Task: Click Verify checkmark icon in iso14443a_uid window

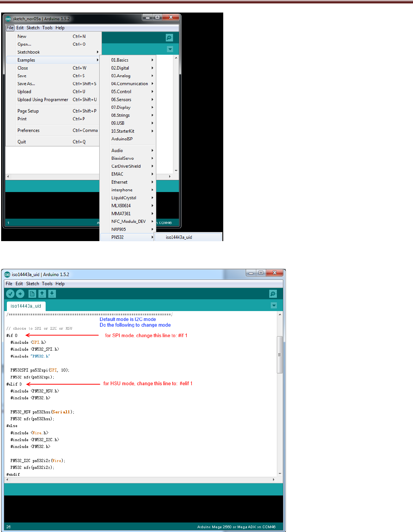Action: (x=10, y=294)
